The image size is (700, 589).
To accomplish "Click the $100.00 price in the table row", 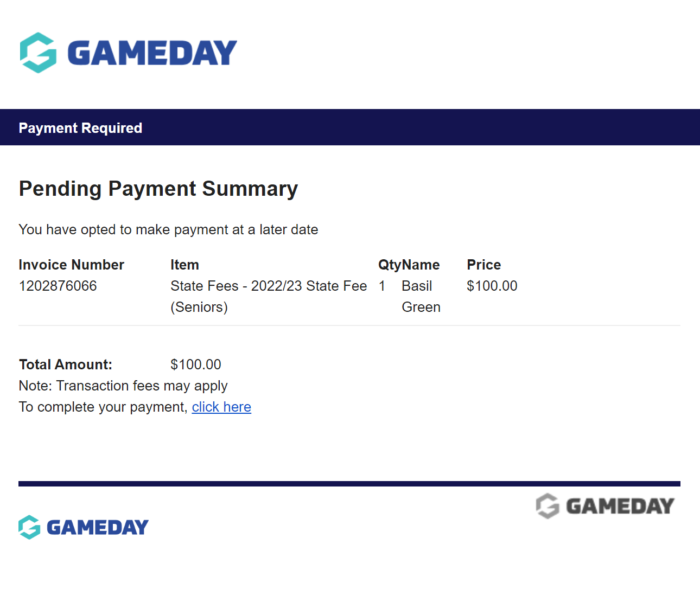I will 492,286.
